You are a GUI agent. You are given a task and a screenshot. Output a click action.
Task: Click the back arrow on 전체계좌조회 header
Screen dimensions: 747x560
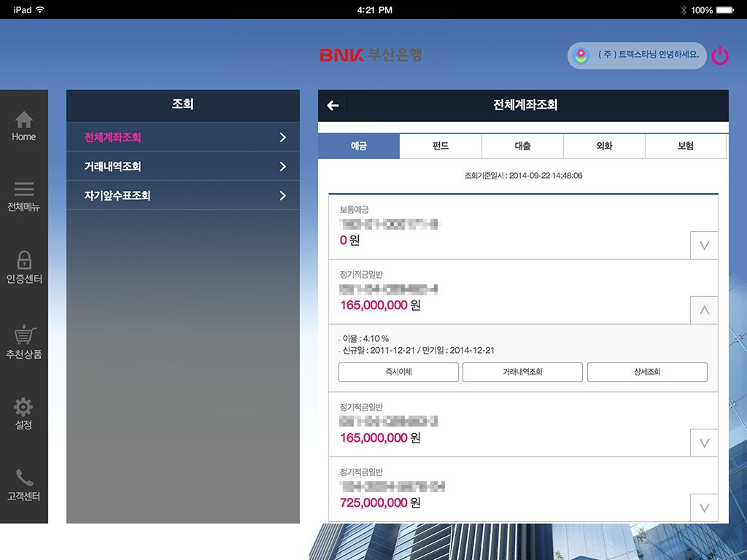pos(333,106)
